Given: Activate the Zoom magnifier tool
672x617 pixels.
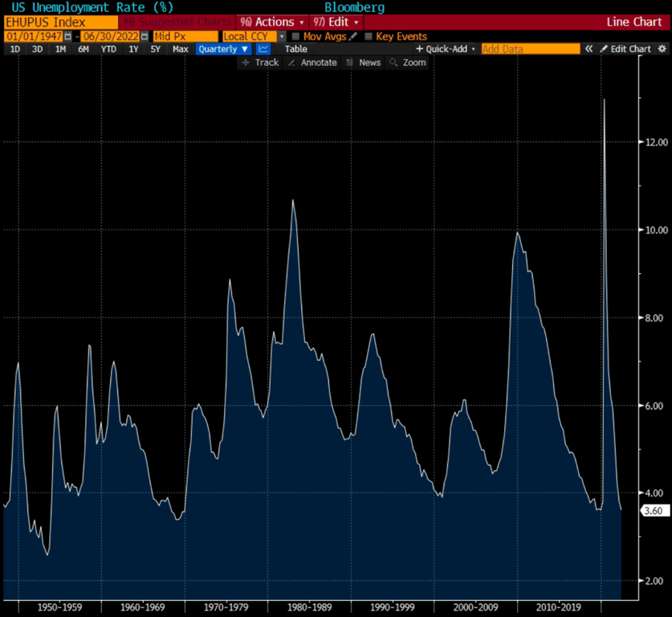Looking at the screenshot, I should coord(408,63).
